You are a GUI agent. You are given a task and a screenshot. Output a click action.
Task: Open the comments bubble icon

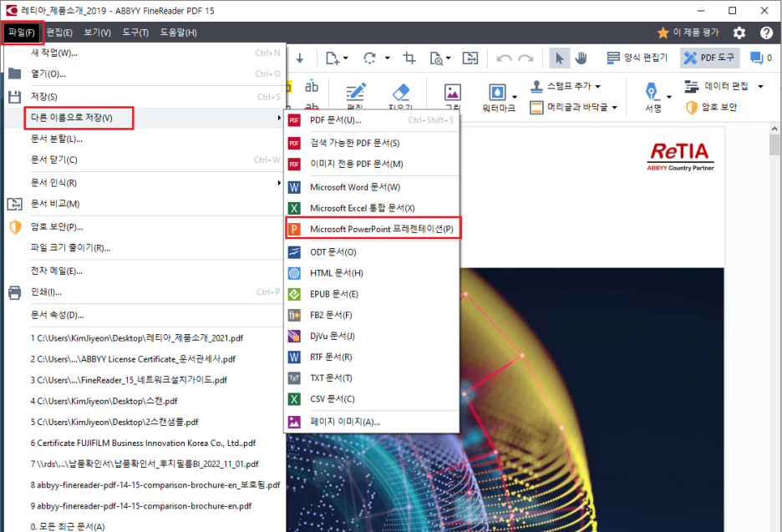coord(757,58)
